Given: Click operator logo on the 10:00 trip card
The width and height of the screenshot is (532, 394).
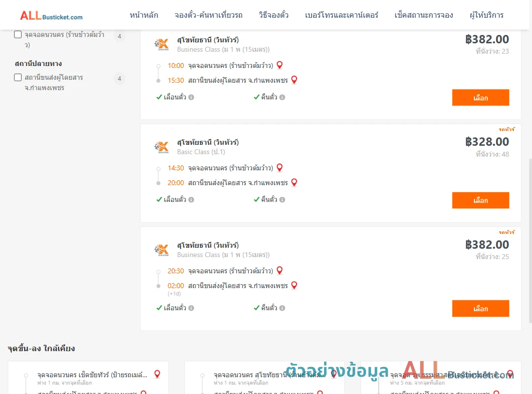Looking at the screenshot, I should click(x=162, y=44).
